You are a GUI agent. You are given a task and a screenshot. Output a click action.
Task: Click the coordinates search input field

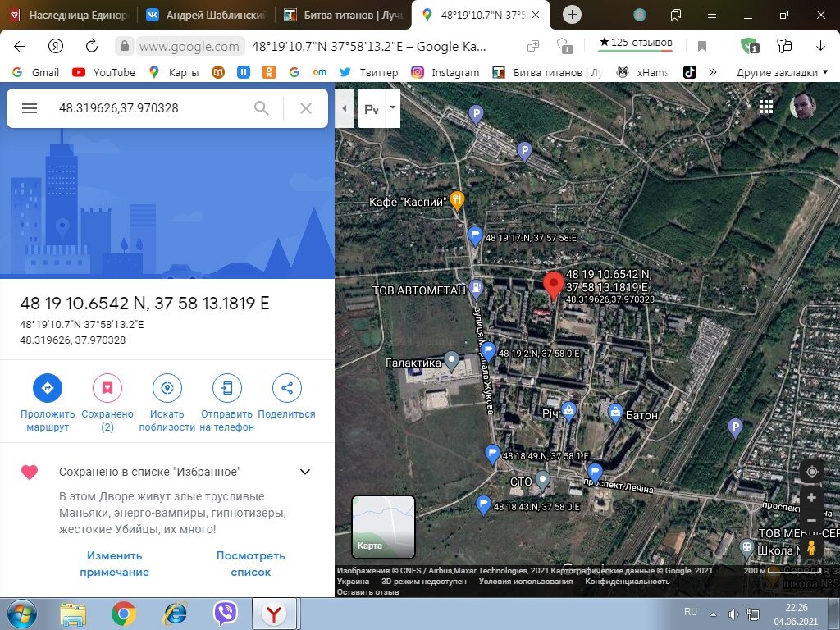tap(150, 108)
